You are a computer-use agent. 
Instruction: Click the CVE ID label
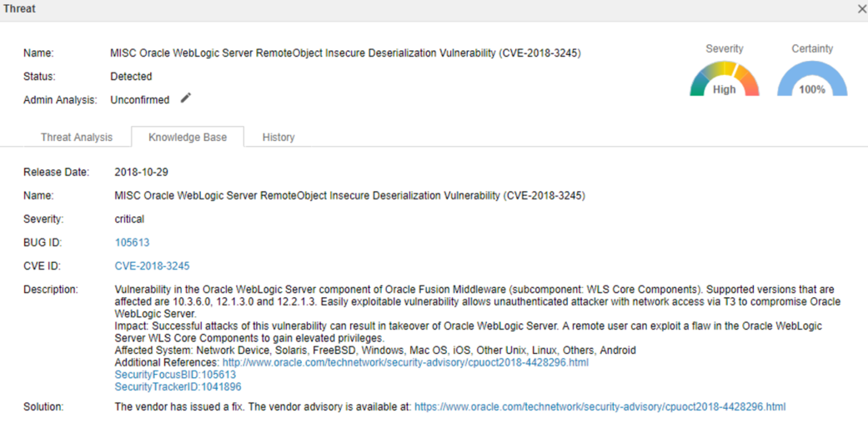[42, 266]
